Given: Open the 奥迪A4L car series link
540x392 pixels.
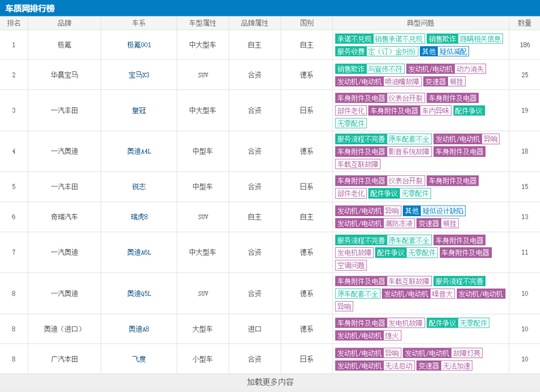Looking at the screenshot, I should (139, 151).
